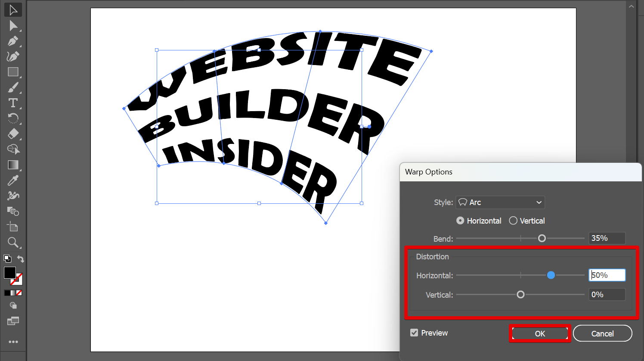Select the Pen tool
Viewport: 644px width, 361px height.
[x=13, y=41]
